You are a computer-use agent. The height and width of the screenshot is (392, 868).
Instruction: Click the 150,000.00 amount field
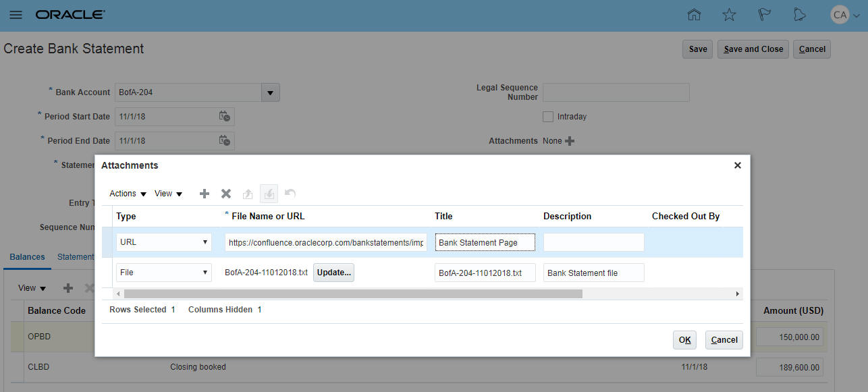coord(790,337)
